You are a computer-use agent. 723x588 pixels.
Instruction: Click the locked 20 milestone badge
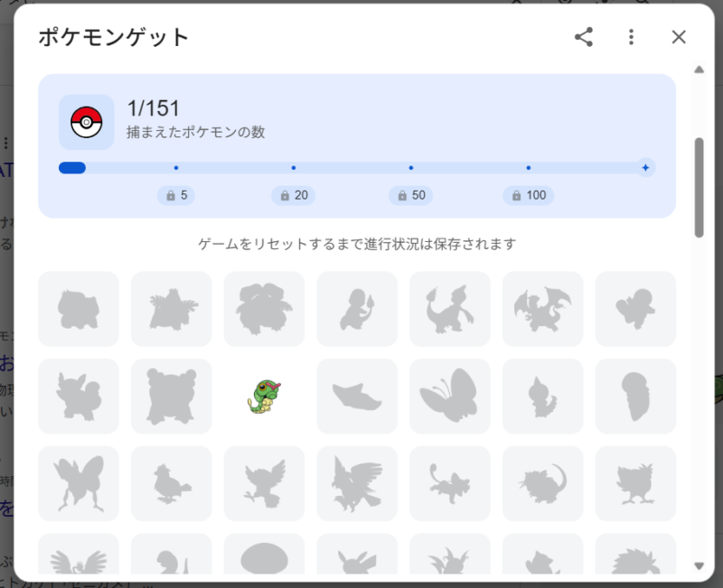click(293, 195)
